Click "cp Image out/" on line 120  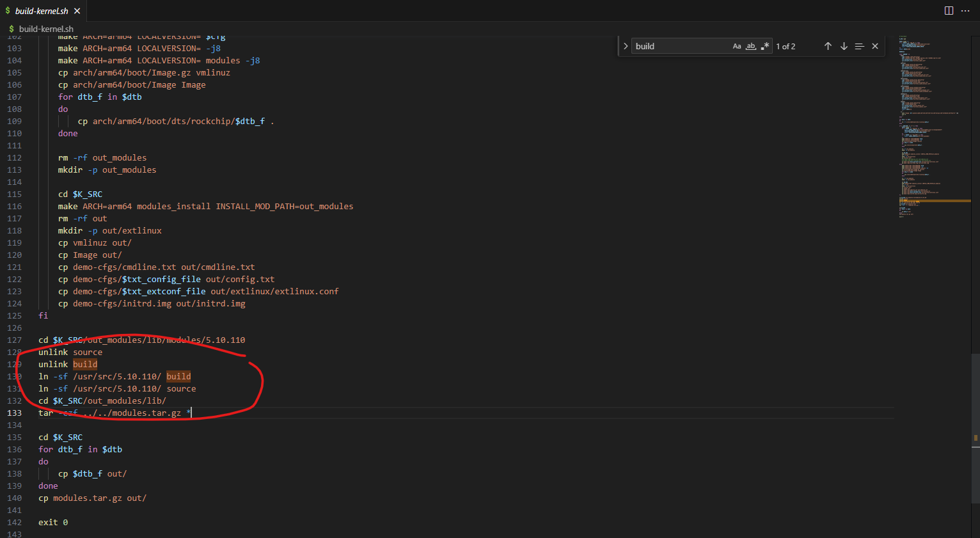[90, 255]
